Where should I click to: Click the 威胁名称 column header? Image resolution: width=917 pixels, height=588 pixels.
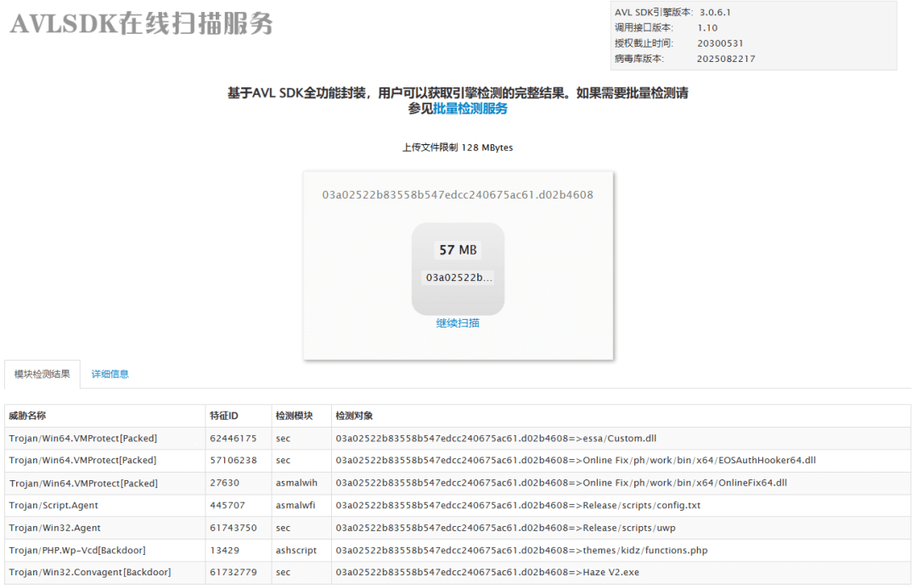click(x=27, y=416)
